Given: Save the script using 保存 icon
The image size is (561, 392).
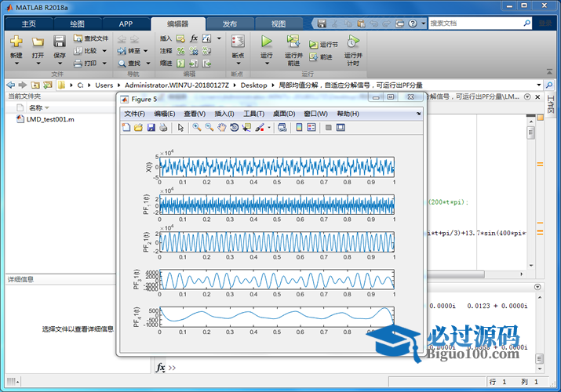Looking at the screenshot, I should pos(60,42).
